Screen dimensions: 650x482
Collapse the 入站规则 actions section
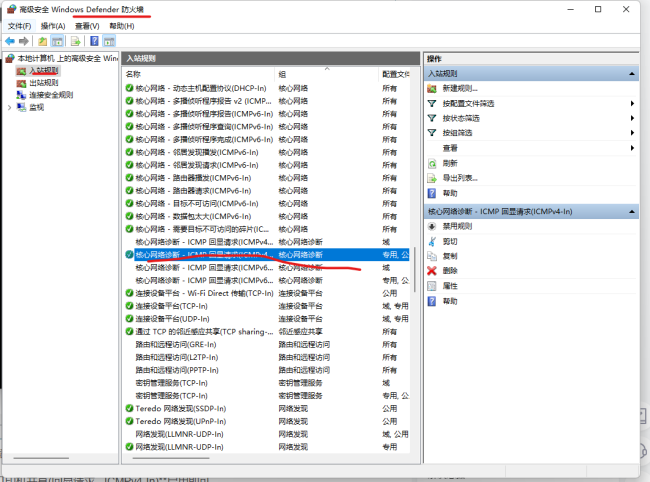[632, 74]
